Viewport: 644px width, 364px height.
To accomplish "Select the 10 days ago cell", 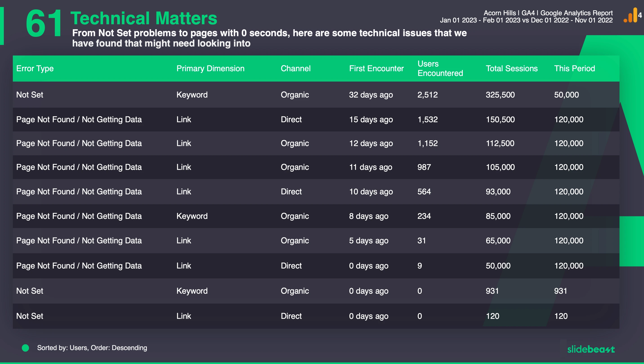I will pos(371,191).
